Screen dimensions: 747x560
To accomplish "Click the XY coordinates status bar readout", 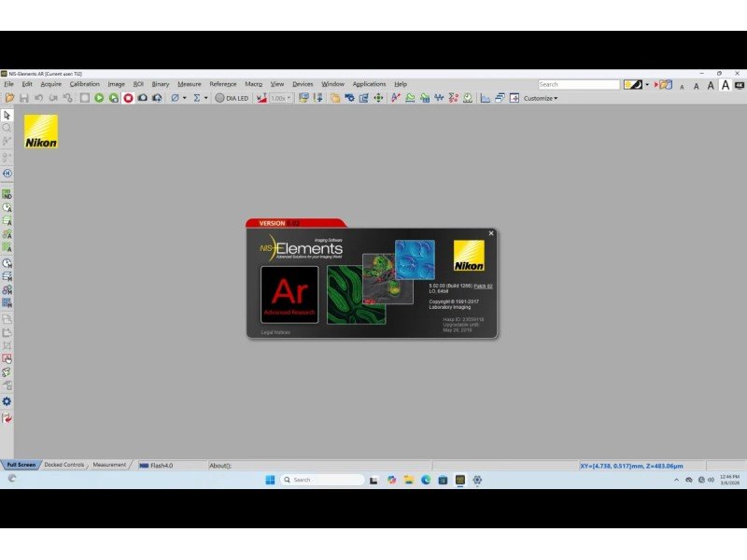I will [x=631, y=466].
